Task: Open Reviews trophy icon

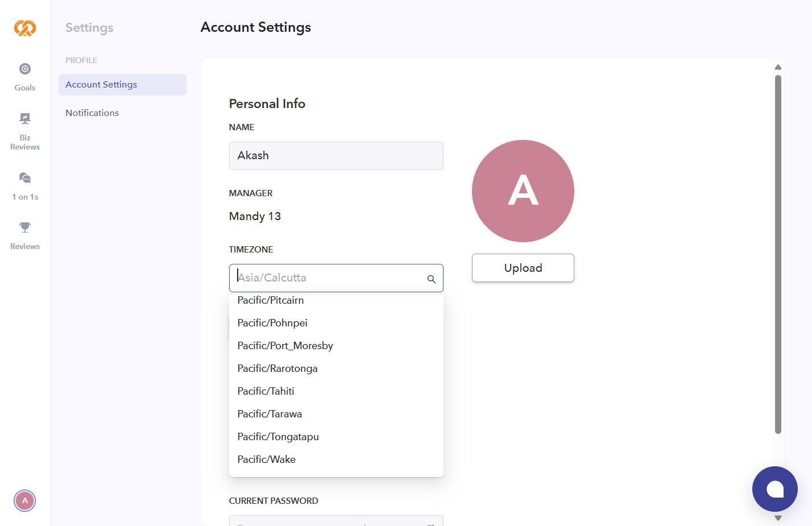Action: pyautogui.click(x=25, y=227)
